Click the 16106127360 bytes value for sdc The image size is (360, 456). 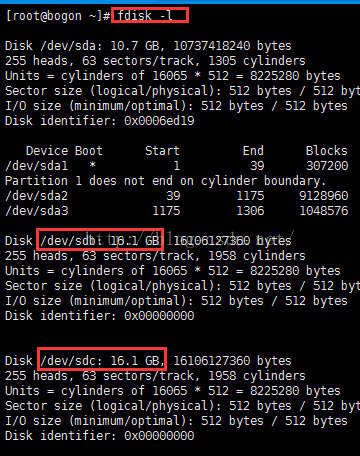point(232,361)
